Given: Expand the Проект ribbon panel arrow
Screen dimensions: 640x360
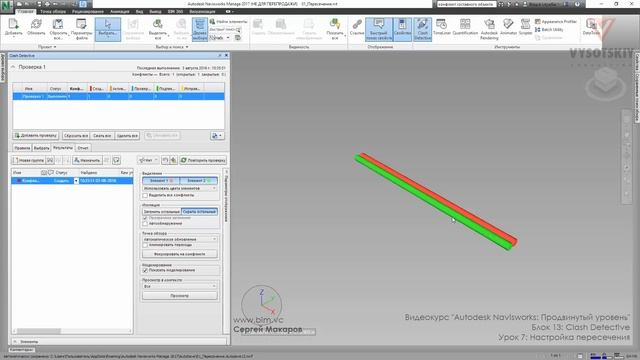Looking at the screenshot, I should coord(55,47).
